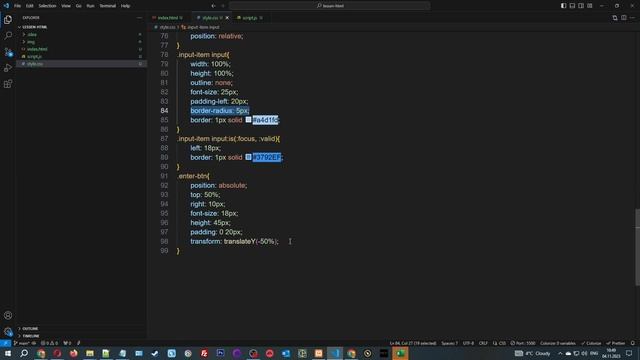The image size is (640, 360).
Task: Collapse the LESSEN-HTML project root
Action: pyautogui.click(x=35, y=27)
